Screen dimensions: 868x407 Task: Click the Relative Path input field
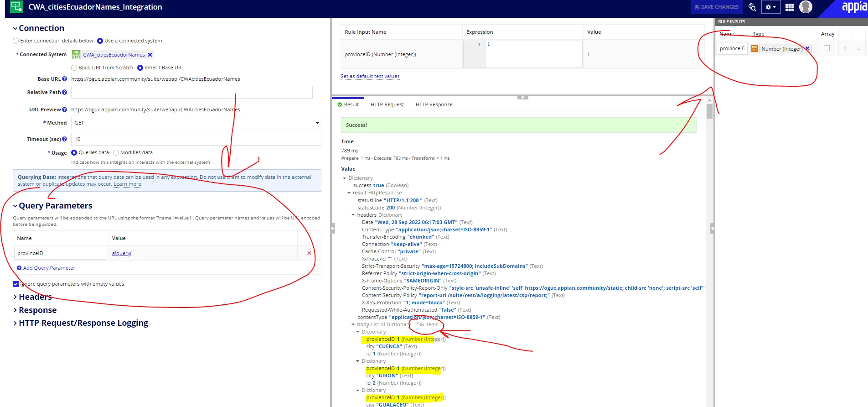(x=192, y=92)
